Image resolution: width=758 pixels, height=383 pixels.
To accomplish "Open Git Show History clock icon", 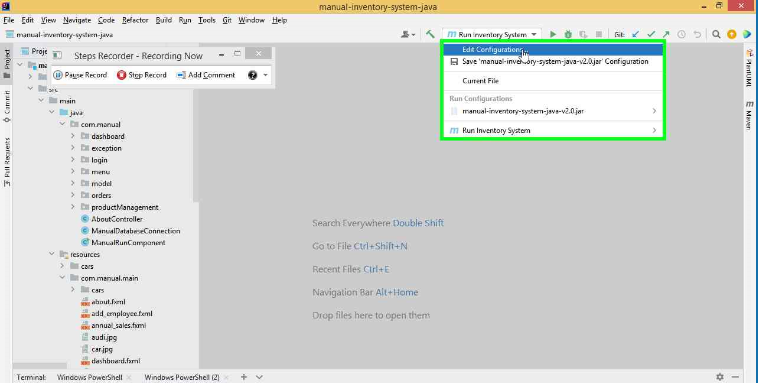I will pyautogui.click(x=682, y=34).
